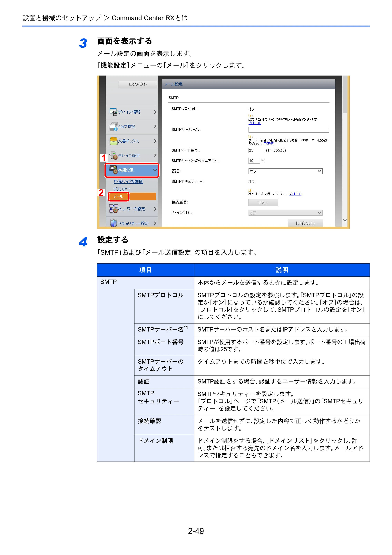Viewport: 392px width, 555px height.
Task: Select 共通/ジョブ初期値 submenu link
Action: (128, 182)
